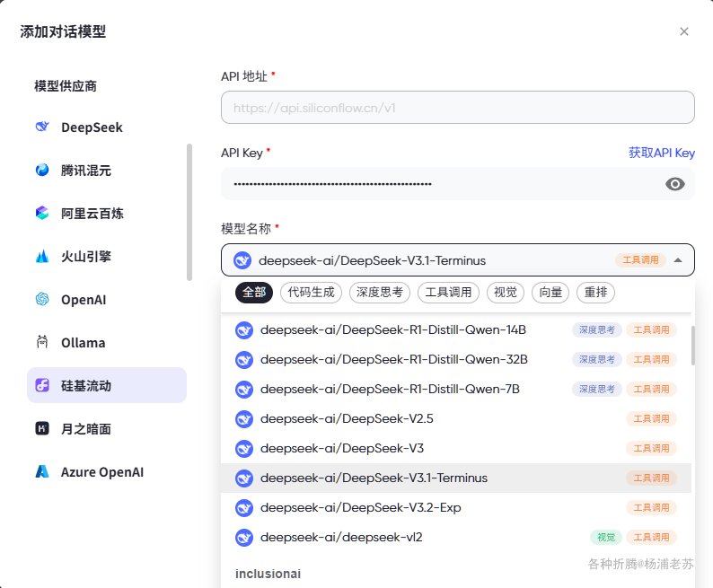
Task: Click icon beside DeepSeek-R1-Distill-Qwen-14B
Action: 244,330
